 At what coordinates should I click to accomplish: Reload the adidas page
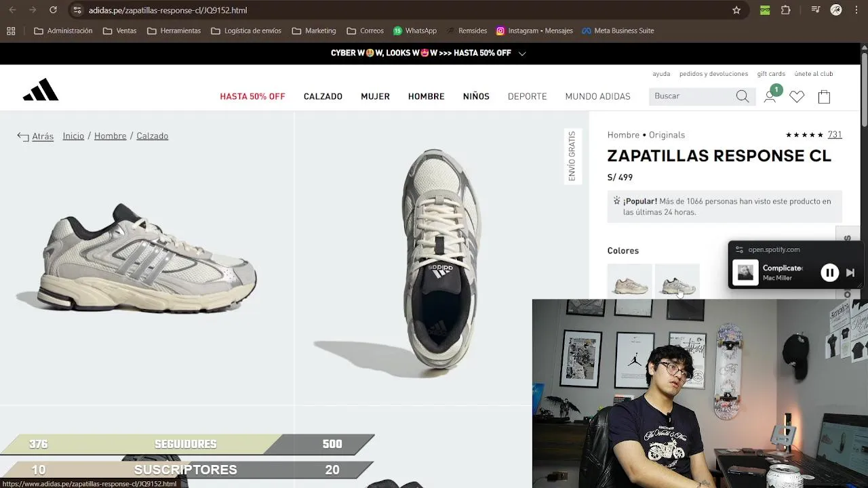(53, 10)
